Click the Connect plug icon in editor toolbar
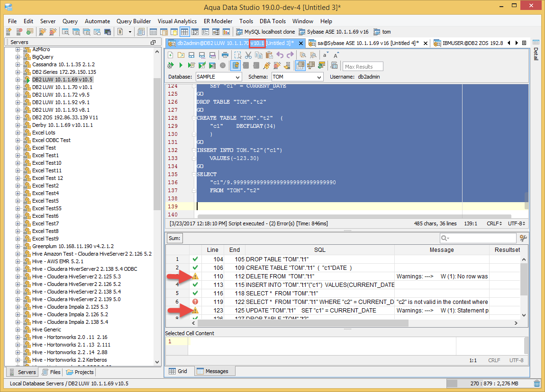Image resolution: width=545 pixels, height=392 pixels. pyautogui.click(x=267, y=65)
